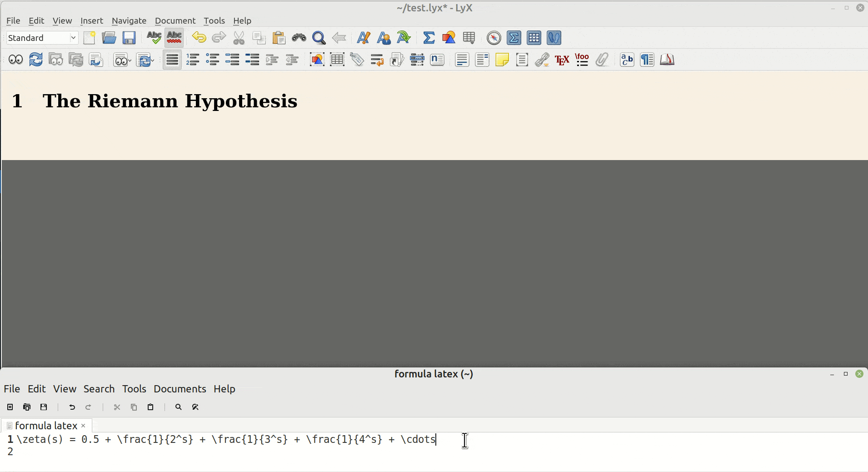Save the file in the formula latex editor

click(43, 407)
